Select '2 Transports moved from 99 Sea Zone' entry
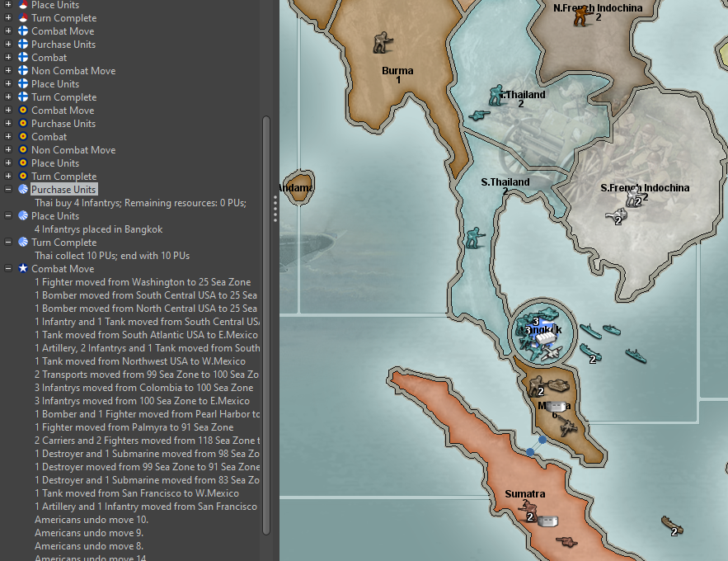The height and width of the screenshot is (561, 728). [x=147, y=375]
